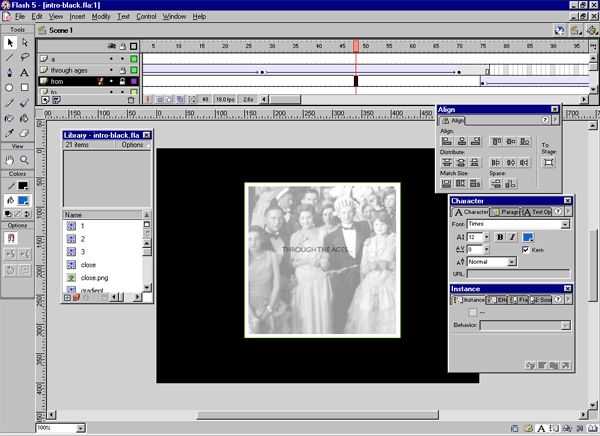Pick the Oval tool
Image resolution: width=600 pixels, height=436 pixels.
pyautogui.click(x=10, y=87)
